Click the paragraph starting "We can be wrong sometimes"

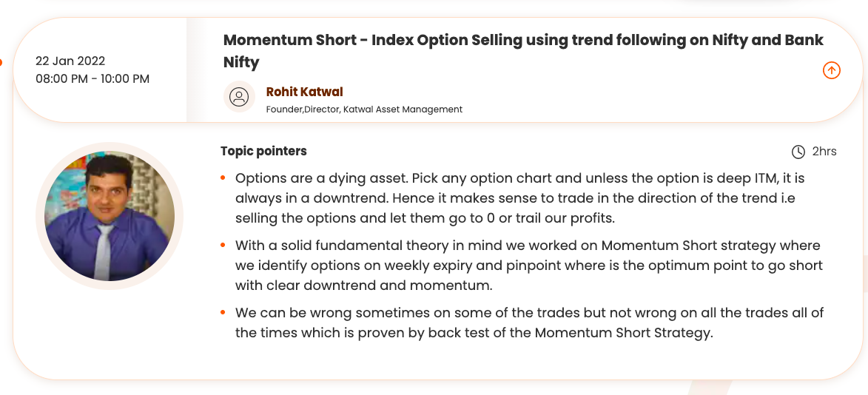(529, 323)
